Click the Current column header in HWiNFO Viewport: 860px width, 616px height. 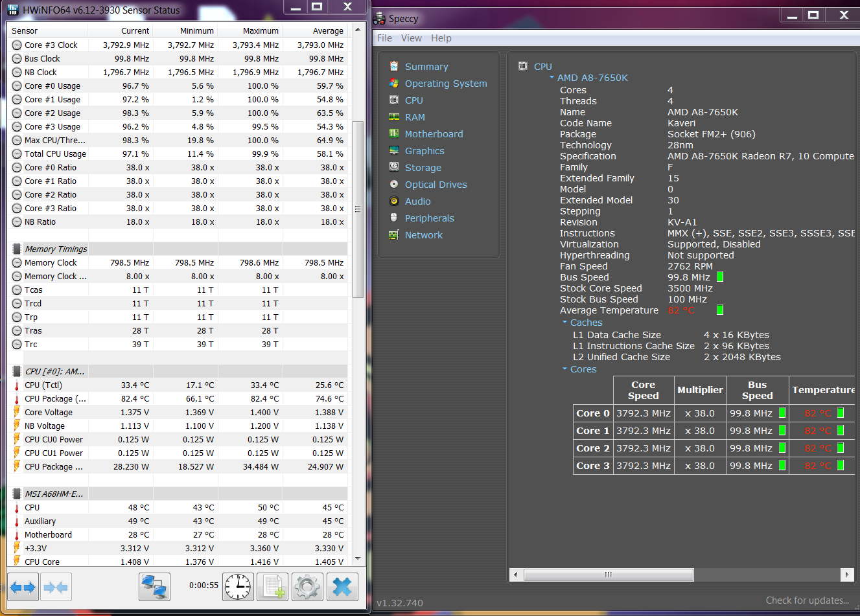pos(121,30)
